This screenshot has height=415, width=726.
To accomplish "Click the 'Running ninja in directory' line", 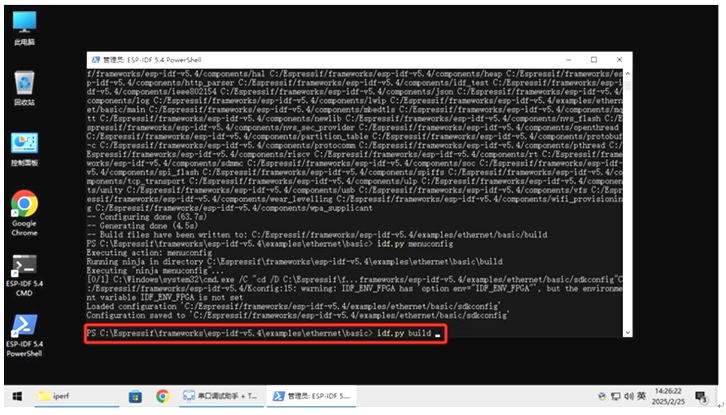I will (x=294, y=262).
